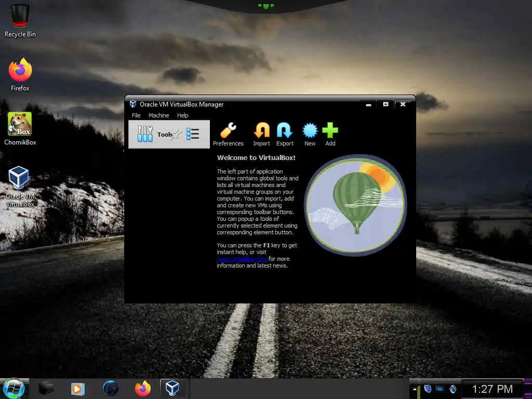Open the 1:27 PM taskbar clock
The image size is (532, 399).
(x=493, y=389)
